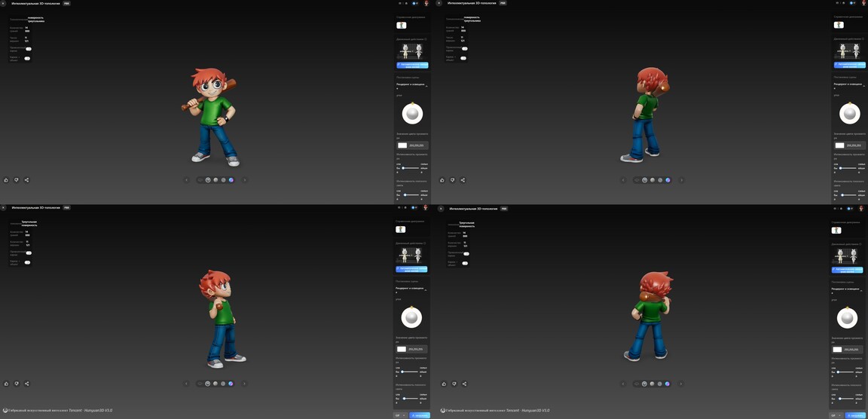Go to previous model in front-view screenshot
This screenshot has width=868, height=419.
coord(186,180)
